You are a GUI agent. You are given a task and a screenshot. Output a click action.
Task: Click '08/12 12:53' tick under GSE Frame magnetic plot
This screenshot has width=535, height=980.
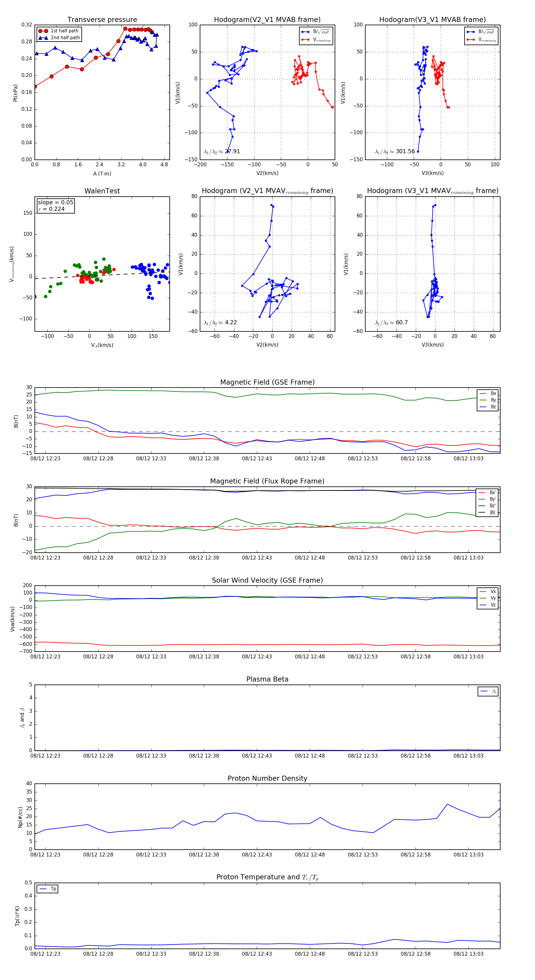(x=363, y=459)
